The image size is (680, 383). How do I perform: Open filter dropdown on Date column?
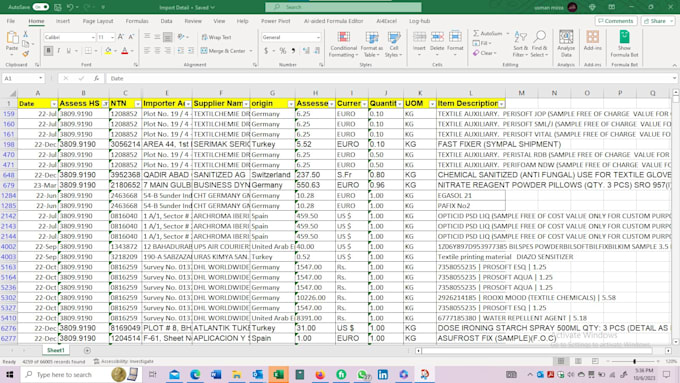coord(54,104)
